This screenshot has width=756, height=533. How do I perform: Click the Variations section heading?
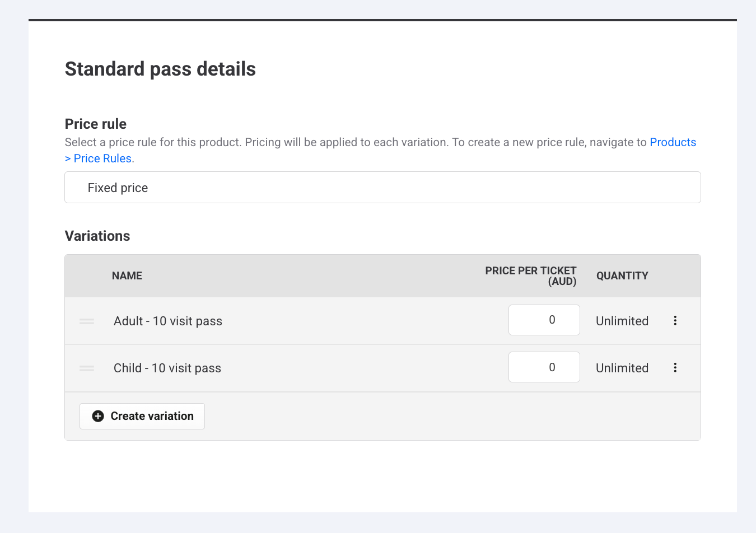click(97, 236)
